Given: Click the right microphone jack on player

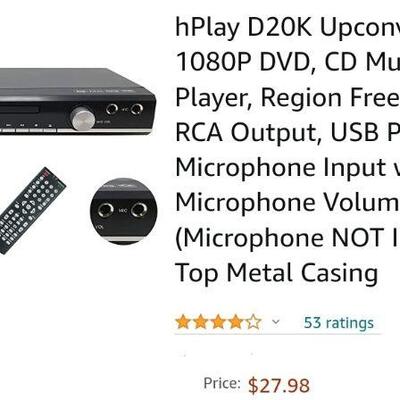Looking at the screenshot, I should (x=136, y=109).
